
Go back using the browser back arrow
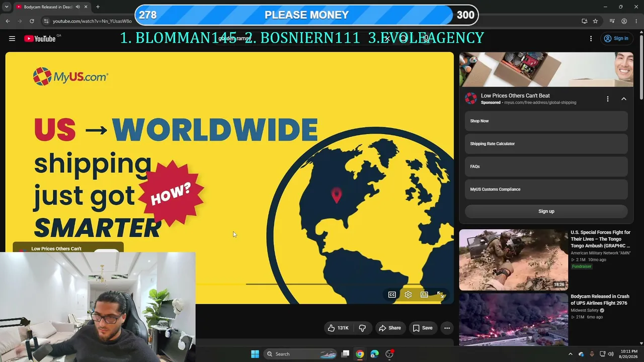tap(8, 21)
